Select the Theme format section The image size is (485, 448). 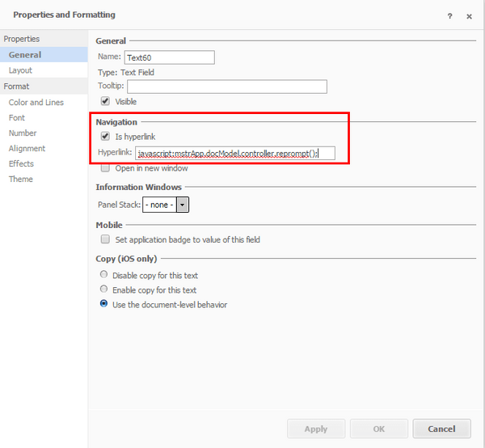point(21,180)
